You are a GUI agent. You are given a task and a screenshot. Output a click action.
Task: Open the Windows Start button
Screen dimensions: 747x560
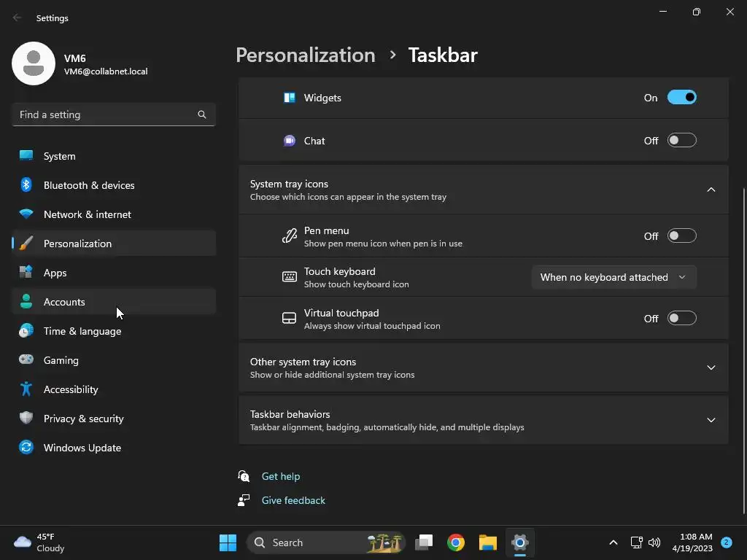[228, 542]
